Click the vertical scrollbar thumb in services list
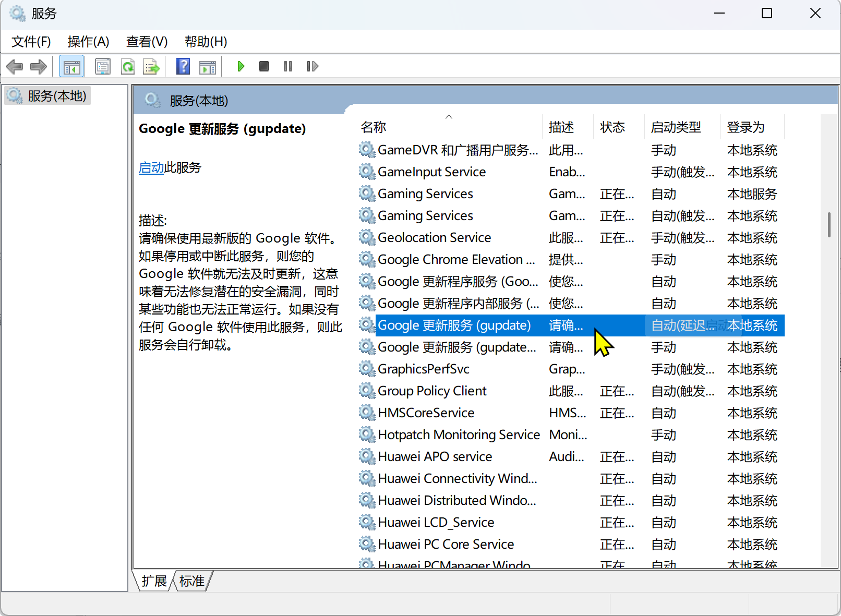841x616 pixels. (829, 225)
